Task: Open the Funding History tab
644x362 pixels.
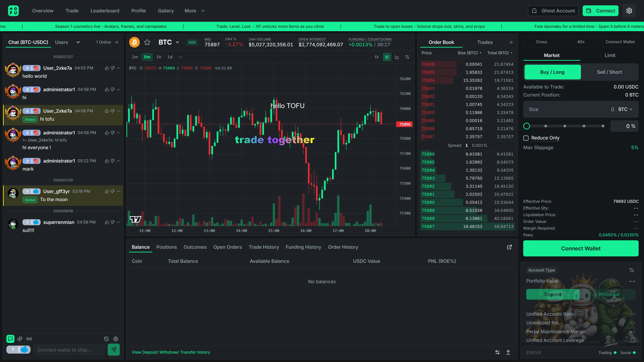Action: pos(303,247)
